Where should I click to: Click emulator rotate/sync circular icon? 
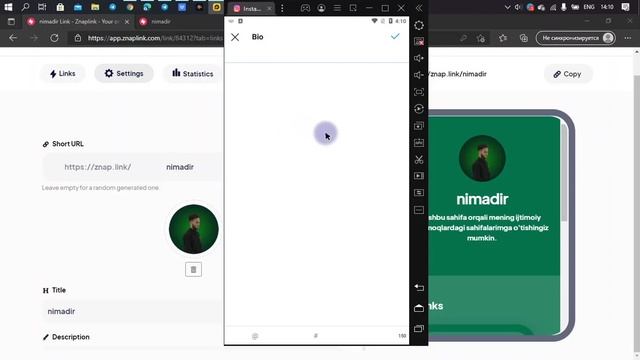pyautogui.click(x=419, y=109)
